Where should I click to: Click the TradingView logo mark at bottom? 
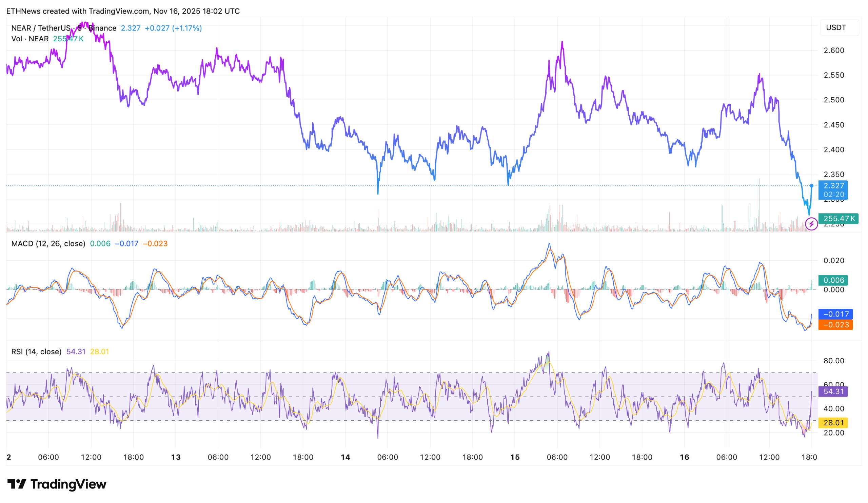(17, 484)
